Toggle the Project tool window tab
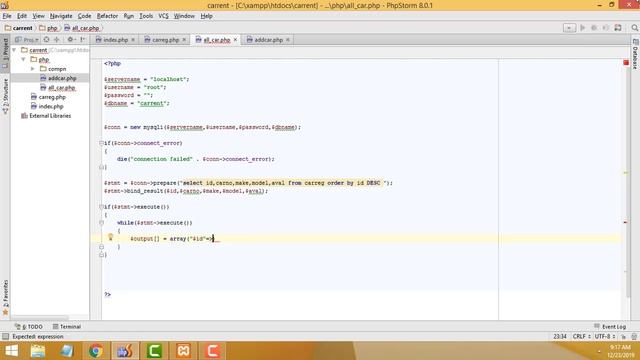The width and height of the screenshot is (640, 360). coord(5,52)
